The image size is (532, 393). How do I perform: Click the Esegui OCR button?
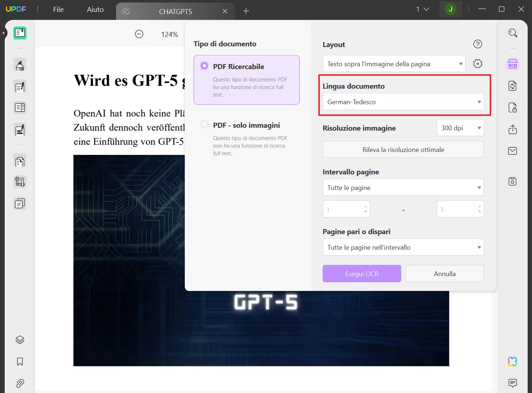pos(362,274)
